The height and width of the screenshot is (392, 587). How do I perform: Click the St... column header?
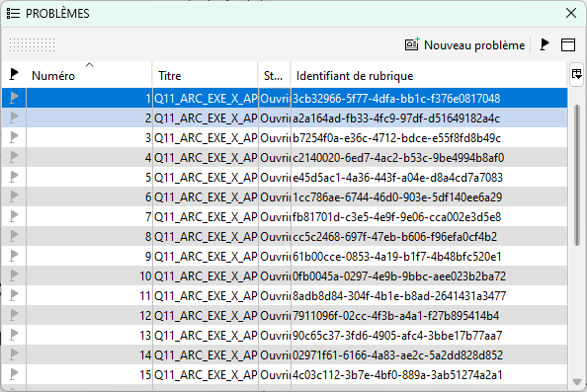tap(275, 75)
